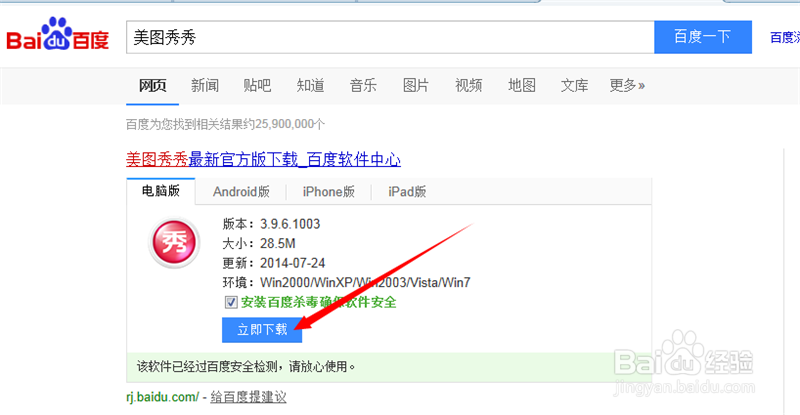800x415 pixels.
Task: Go to the 音乐 tab
Action: (x=363, y=85)
